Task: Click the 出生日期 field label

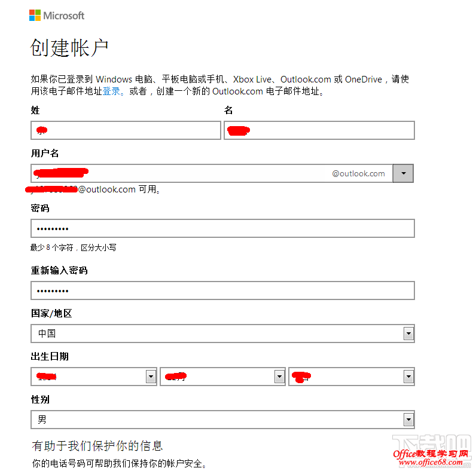Action: tap(50, 356)
